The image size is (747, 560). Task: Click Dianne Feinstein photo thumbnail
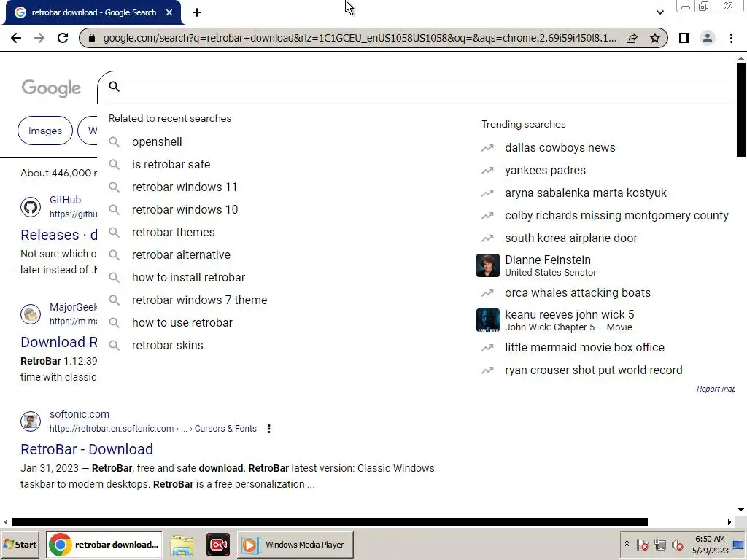tap(488, 265)
